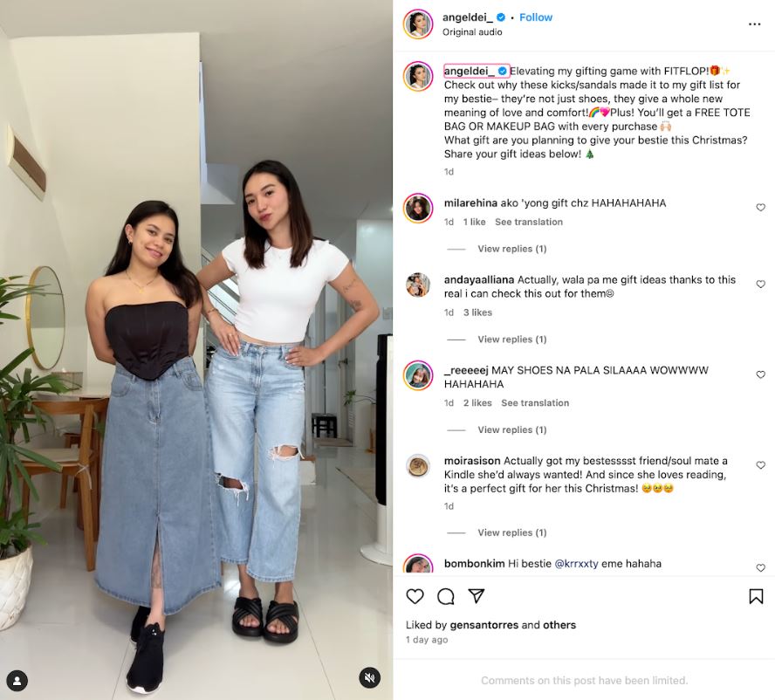Unmute the video audio
Viewport: 775px width, 700px height.
click(x=369, y=678)
